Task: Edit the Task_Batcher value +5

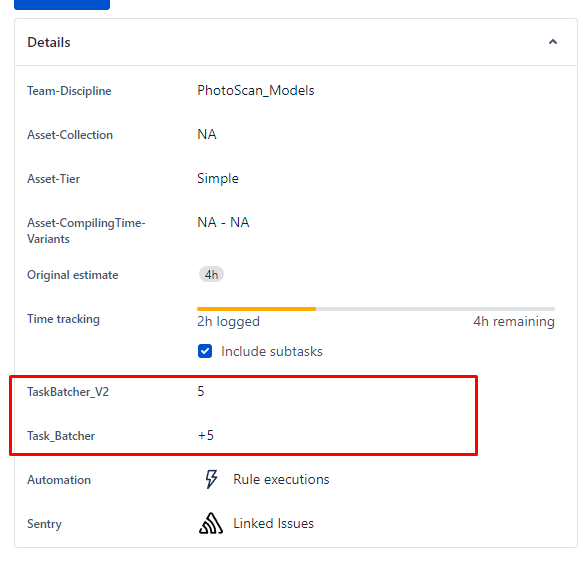Action: pyautogui.click(x=206, y=435)
